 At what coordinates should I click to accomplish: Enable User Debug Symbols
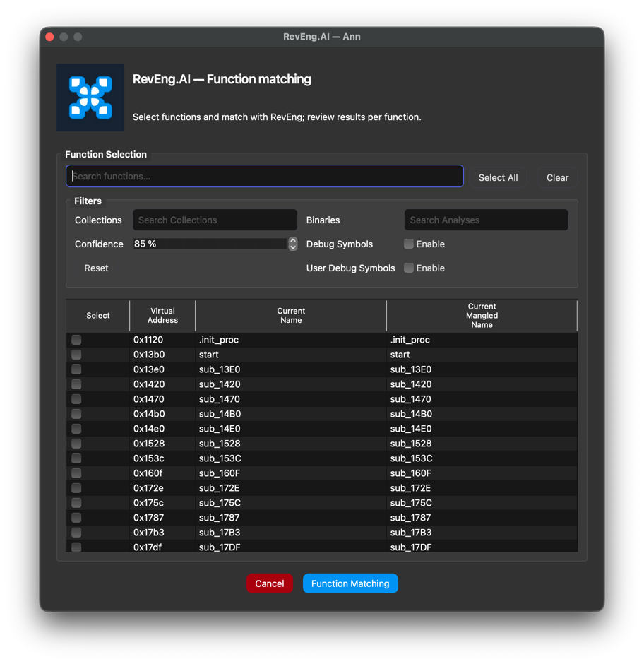408,268
